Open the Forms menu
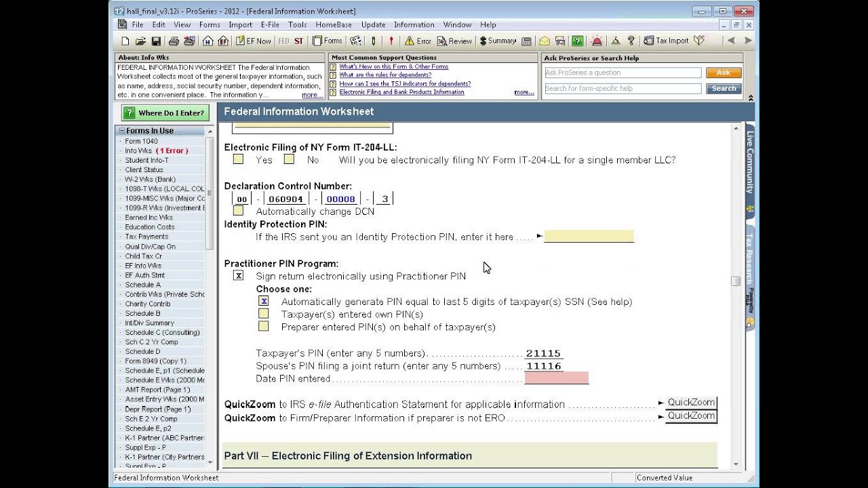Viewport: 868px width, 488px height. tap(210, 24)
